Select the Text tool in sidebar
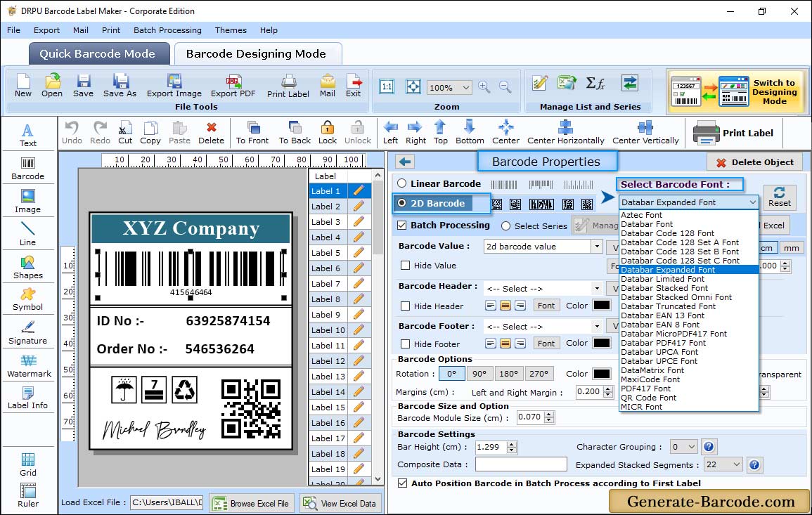 [x=28, y=135]
